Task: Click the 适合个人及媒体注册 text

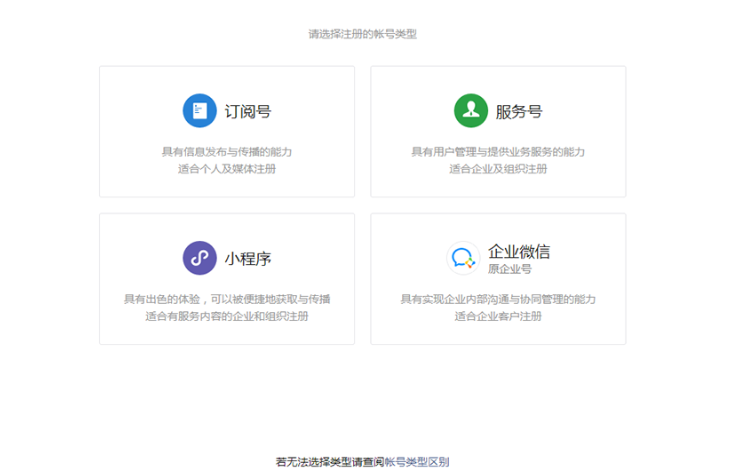Action: coord(227,169)
